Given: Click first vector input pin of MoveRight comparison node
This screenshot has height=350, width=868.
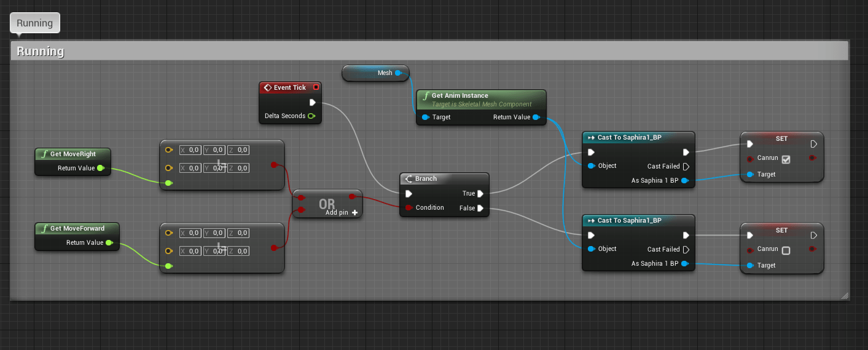Looking at the screenshot, I should (169, 149).
